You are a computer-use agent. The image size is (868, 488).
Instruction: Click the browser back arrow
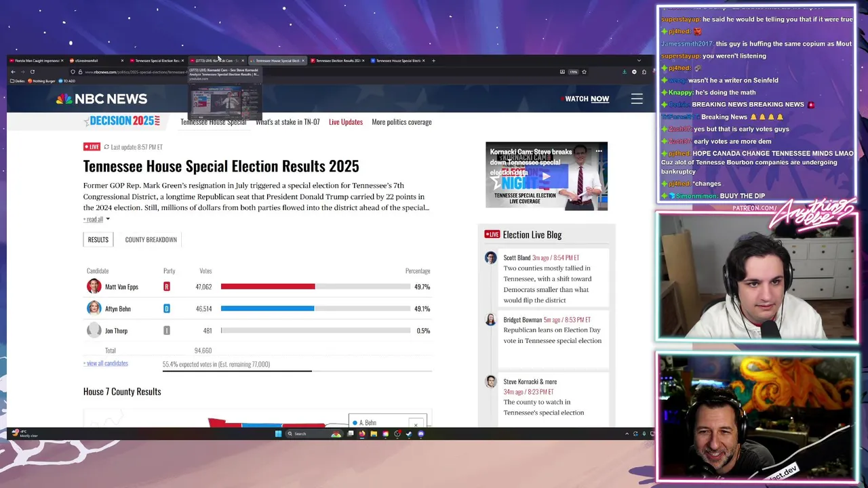(13, 72)
